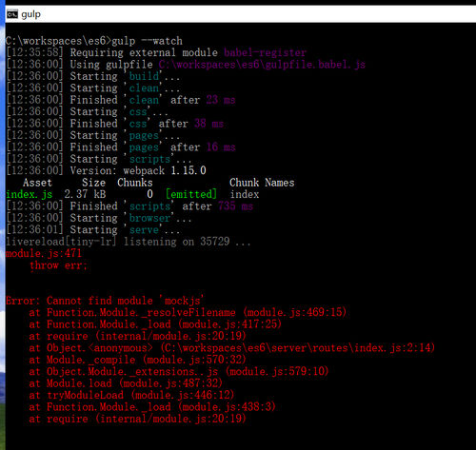Click the Starting 'scripts' log line
The height and width of the screenshot is (450, 476).
(99, 159)
